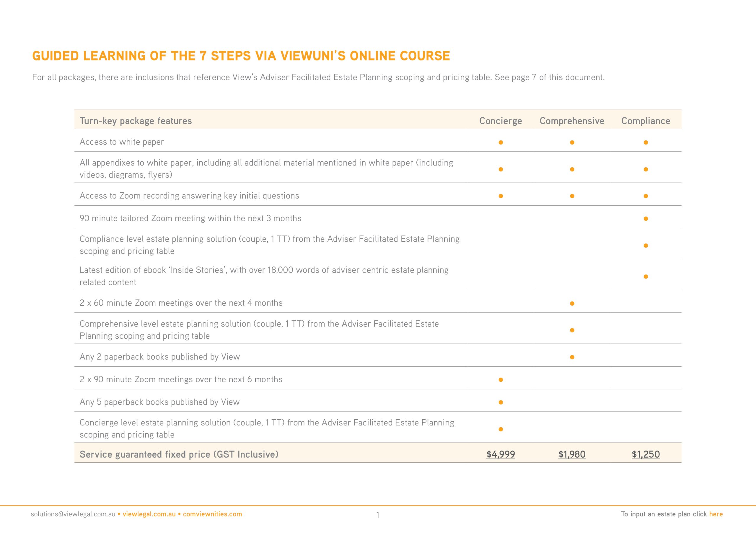This screenshot has height=534, width=756.
Task: Click the Guided Learning page title
Action: click(x=241, y=56)
